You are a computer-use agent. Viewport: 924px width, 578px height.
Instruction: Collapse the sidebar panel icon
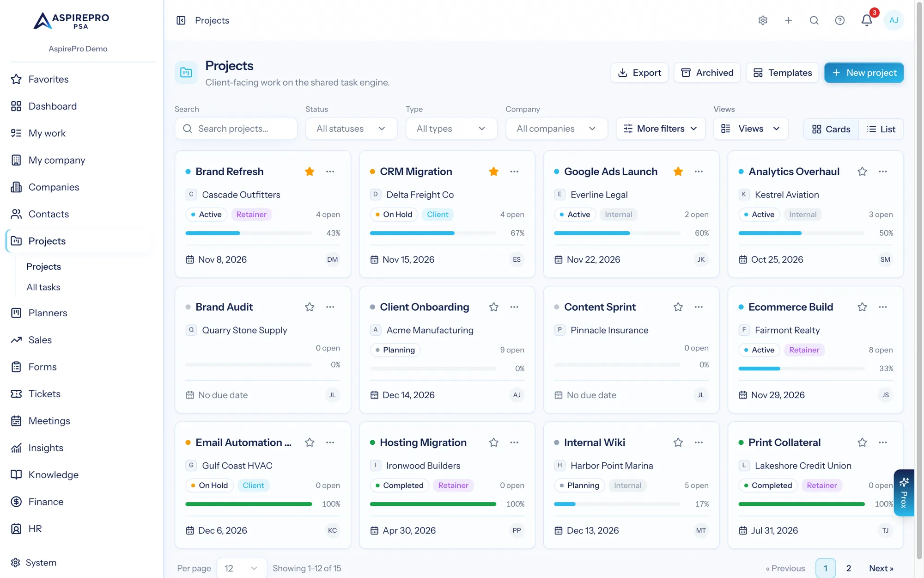click(181, 20)
